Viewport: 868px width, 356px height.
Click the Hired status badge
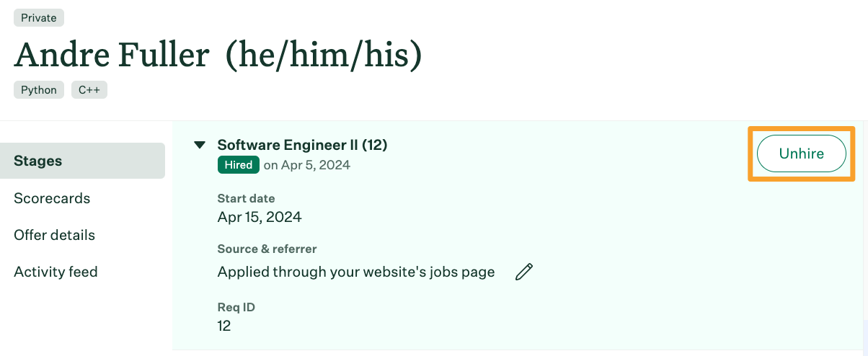pos(238,165)
